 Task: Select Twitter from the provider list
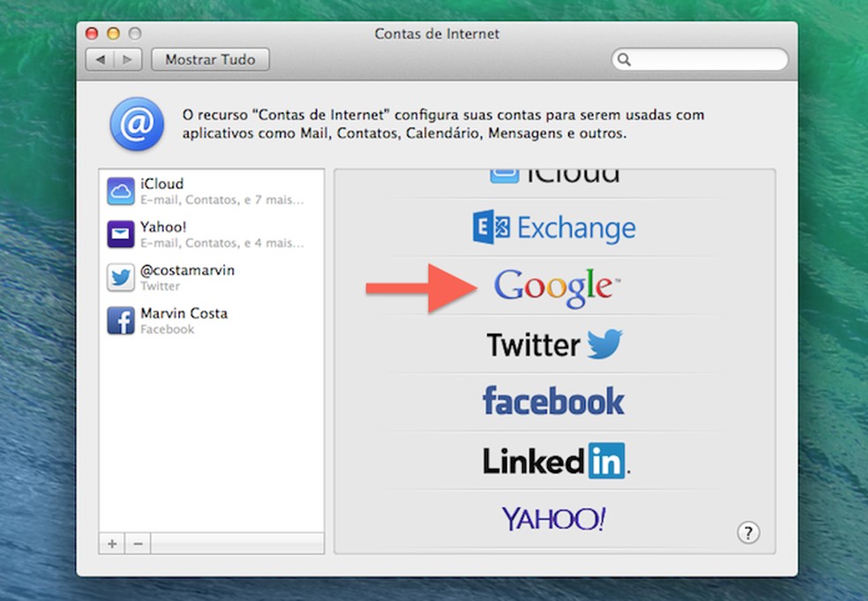tap(554, 344)
